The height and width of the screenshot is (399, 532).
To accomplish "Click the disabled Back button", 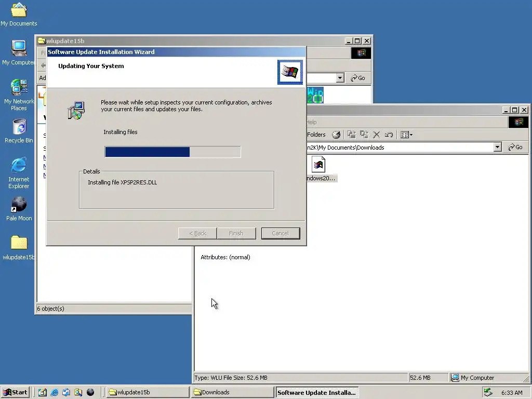I will coord(197,233).
